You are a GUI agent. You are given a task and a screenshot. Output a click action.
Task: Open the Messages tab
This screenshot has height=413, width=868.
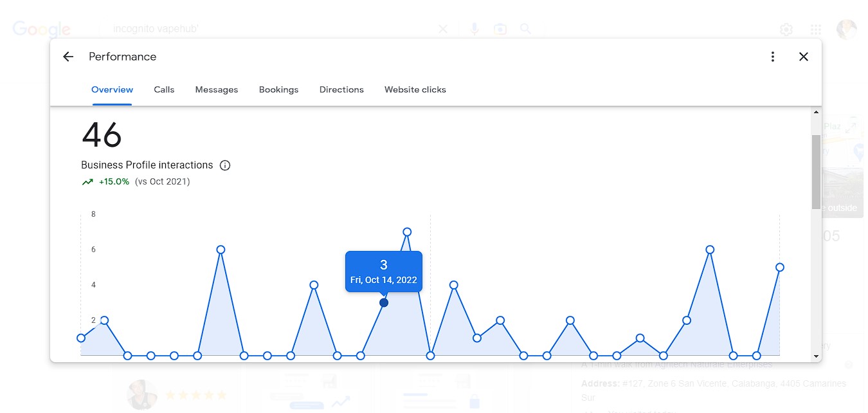coord(217,89)
